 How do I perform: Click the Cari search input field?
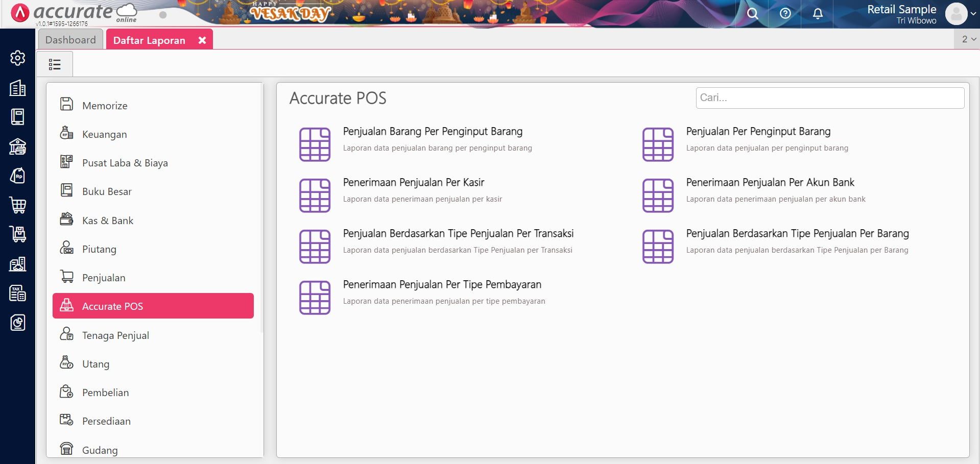click(x=829, y=98)
